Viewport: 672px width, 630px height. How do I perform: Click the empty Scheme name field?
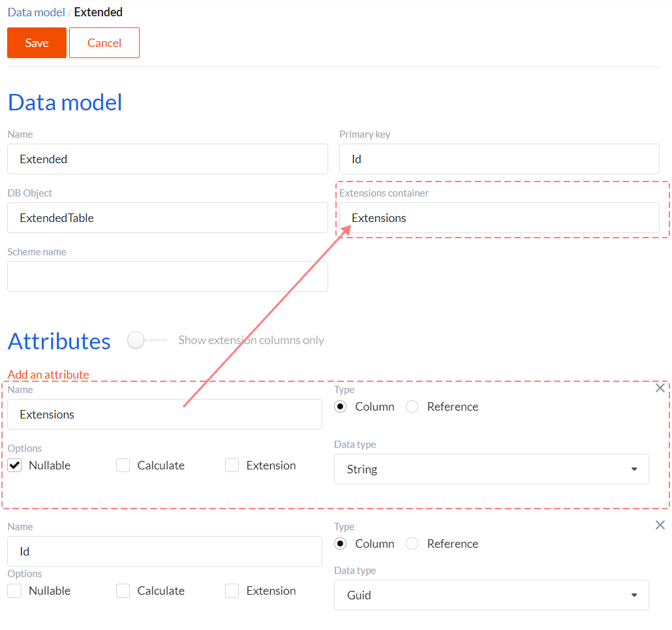[168, 277]
